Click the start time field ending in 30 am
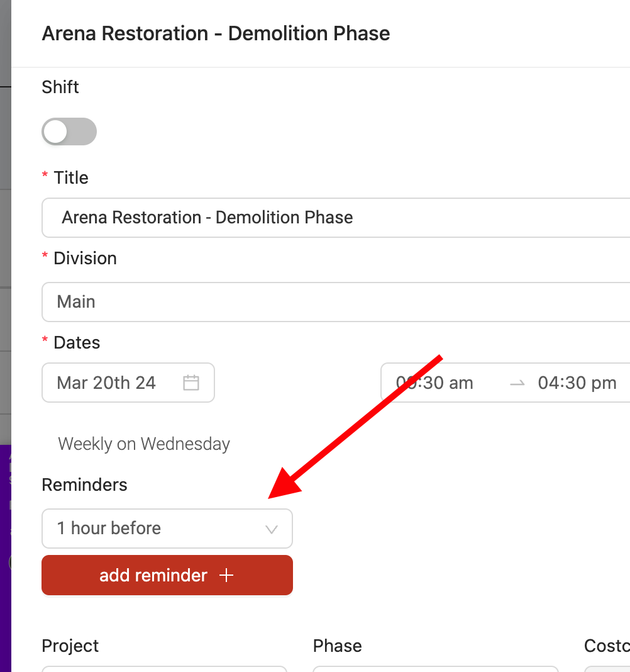 pyautogui.click(x=434, y=383)
